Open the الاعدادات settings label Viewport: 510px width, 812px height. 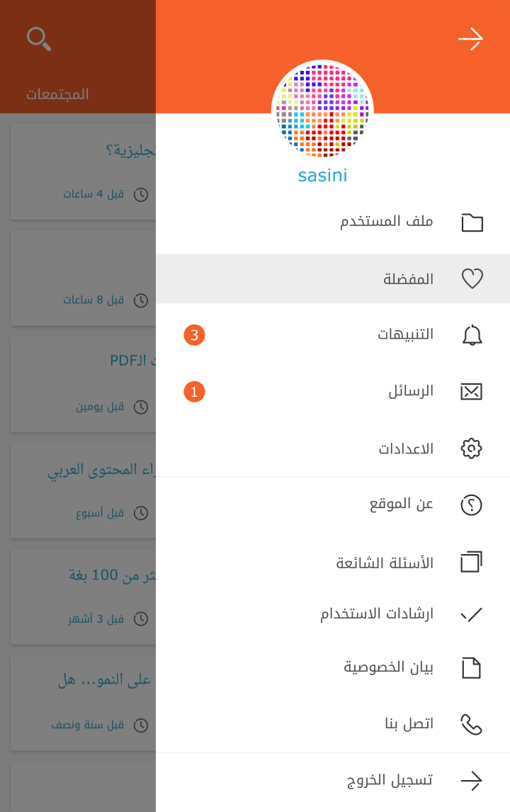(406, 449)
